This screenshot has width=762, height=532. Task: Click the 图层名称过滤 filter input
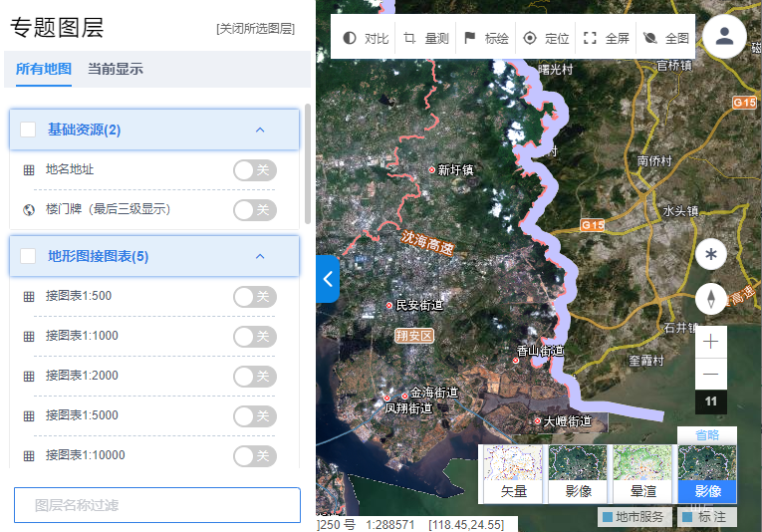click(157, 505)
